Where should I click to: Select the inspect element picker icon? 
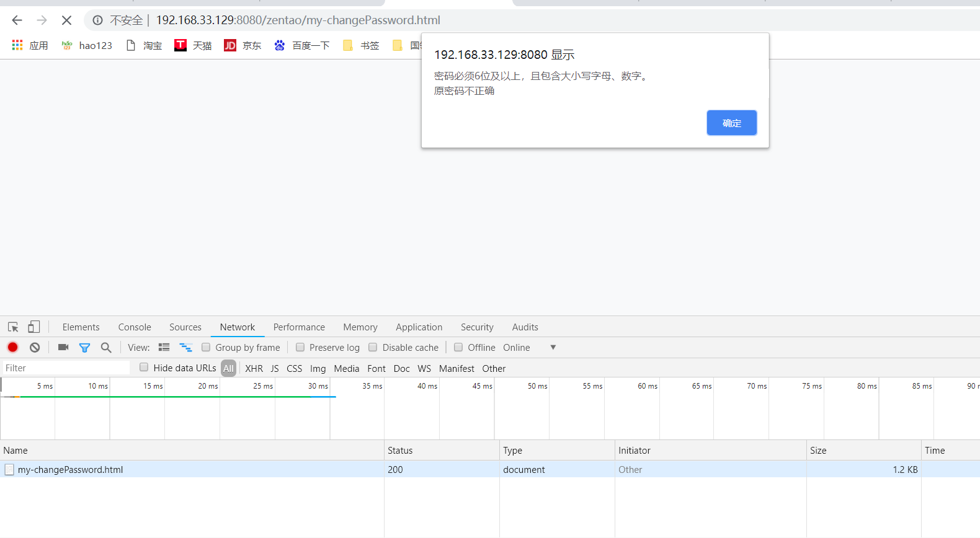tap(13, 327)
